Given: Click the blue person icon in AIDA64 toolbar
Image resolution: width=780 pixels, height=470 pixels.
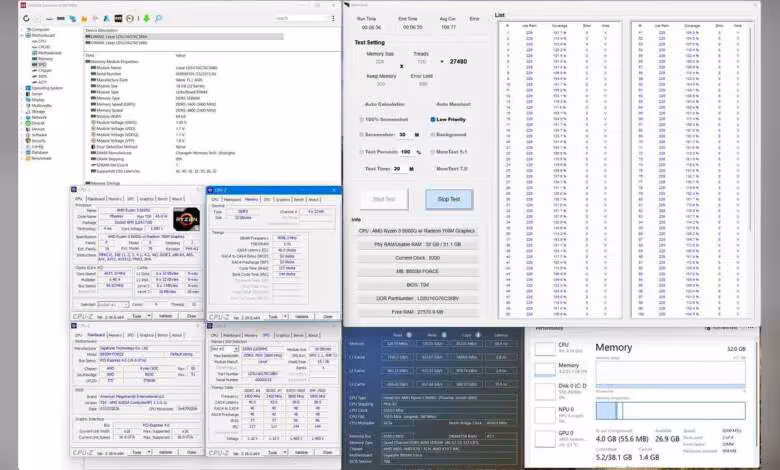Looking at the screenshot, I should [x=106, y=18].
